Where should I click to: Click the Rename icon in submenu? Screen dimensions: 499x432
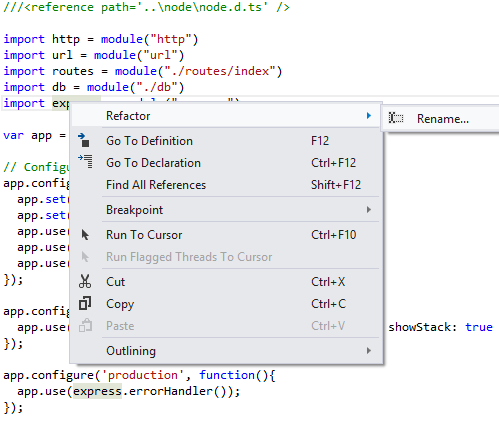point(396,118)
